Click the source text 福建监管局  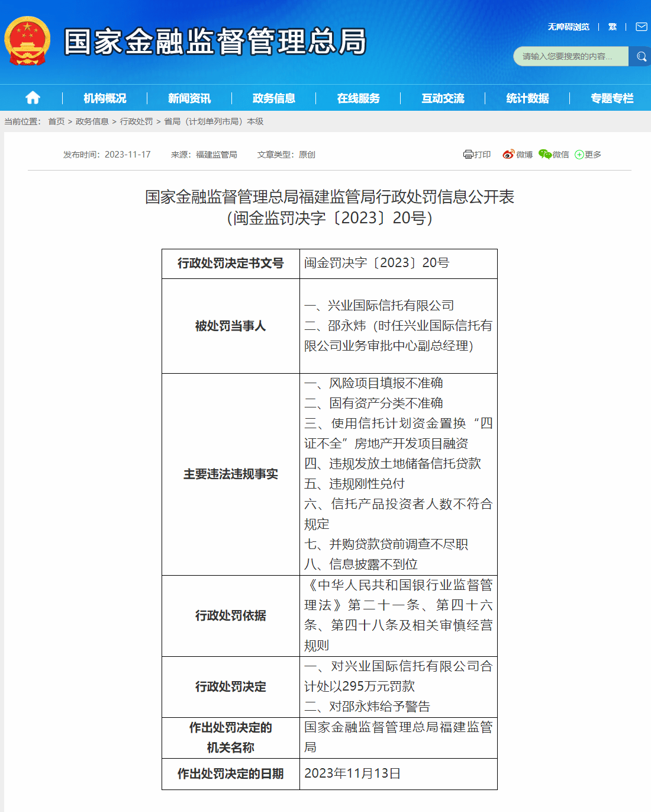tap(217, 155)
